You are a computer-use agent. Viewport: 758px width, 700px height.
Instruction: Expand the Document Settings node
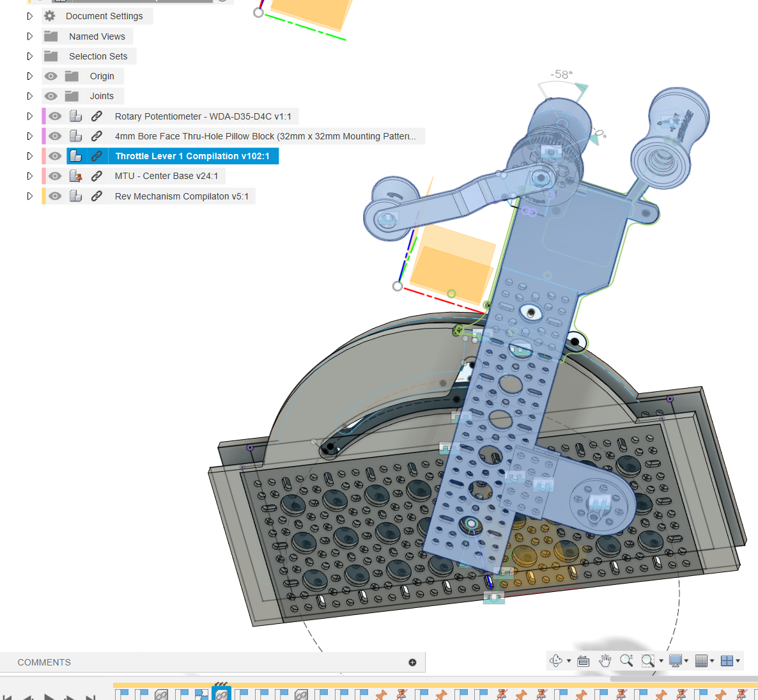[29, 15]
